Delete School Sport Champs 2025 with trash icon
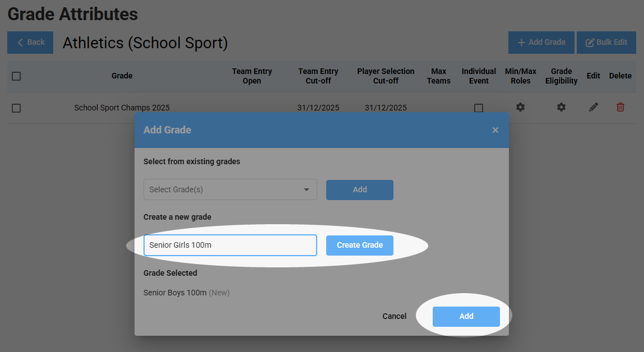The width and height of the screenshot is (644, 352). (x=620, y=107)
